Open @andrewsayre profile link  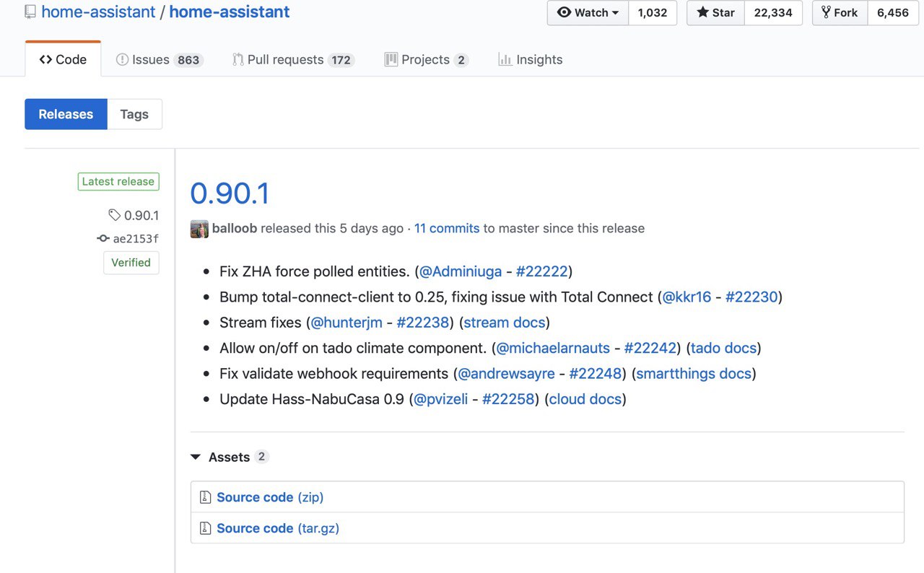[x=507, y=374]
